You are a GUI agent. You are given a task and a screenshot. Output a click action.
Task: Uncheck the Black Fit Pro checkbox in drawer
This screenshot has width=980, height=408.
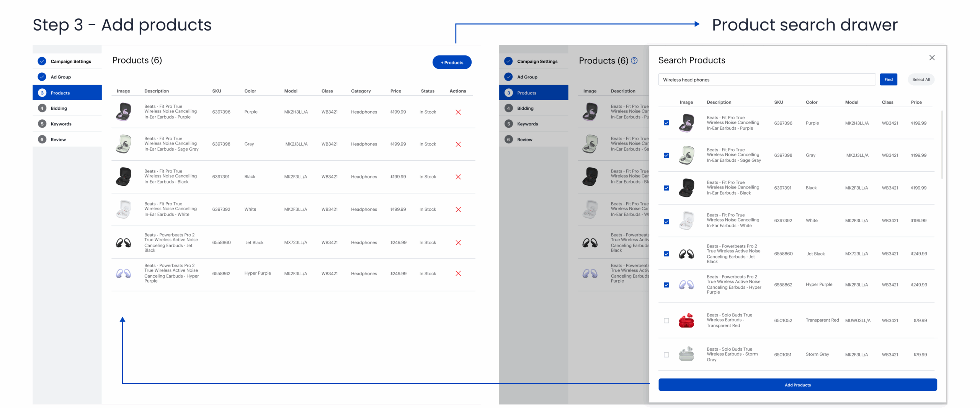pos(666,188)
